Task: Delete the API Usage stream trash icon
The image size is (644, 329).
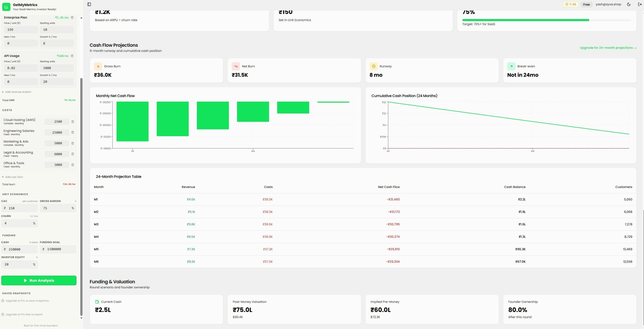Action: pos(72,56)
